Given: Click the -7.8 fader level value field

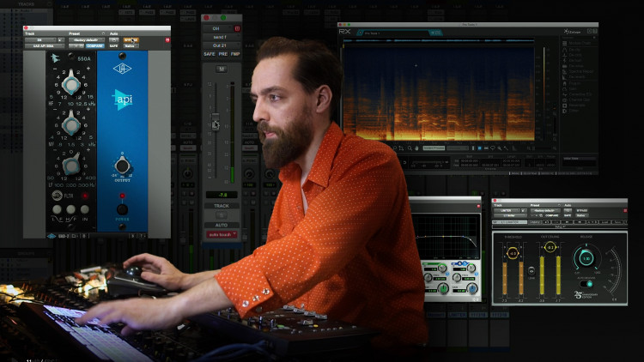Looking at the screenshot, I should click(222, 195).
